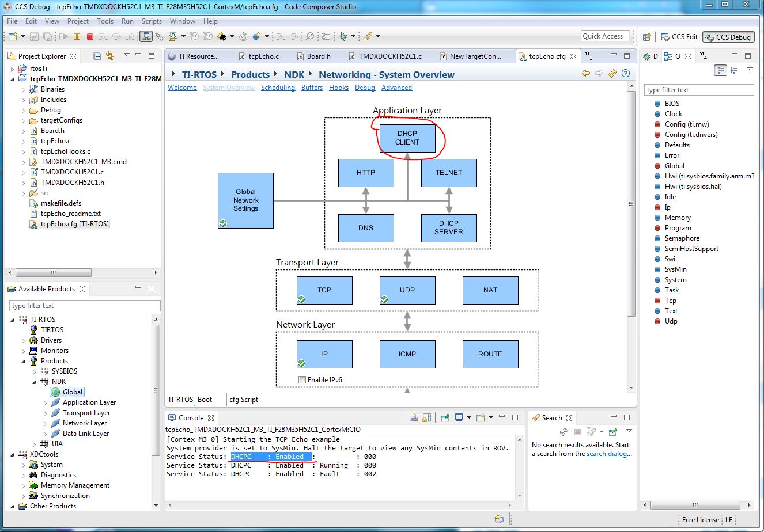
Task: Click the Open Perspective icon
Action: 647,37
